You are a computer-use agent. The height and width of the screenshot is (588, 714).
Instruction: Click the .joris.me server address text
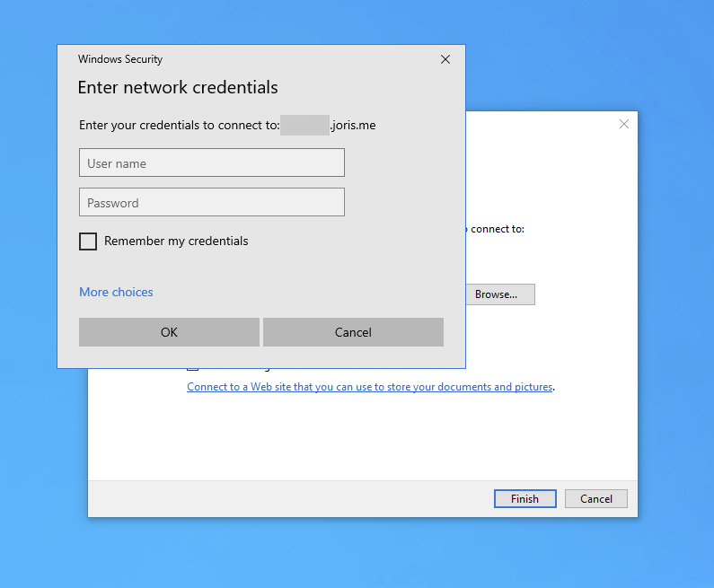(x=353, y=126)
